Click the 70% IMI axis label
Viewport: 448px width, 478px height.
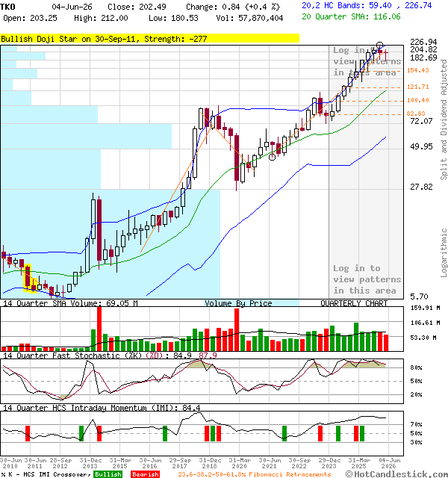416,424
